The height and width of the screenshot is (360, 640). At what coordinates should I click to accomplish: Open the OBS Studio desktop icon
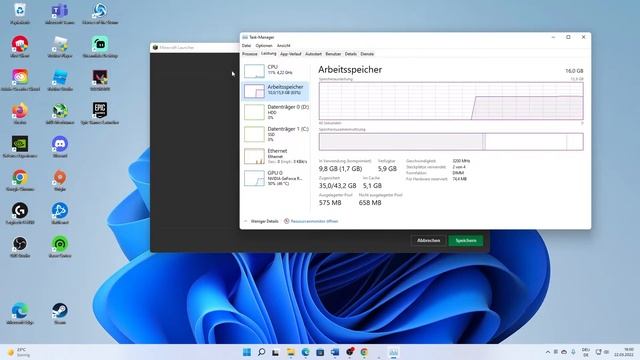click(x=20, y=247)
